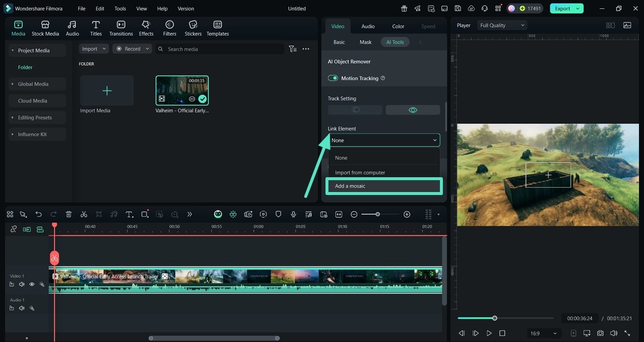This screenshot has height=342, width=644.
Task: Take a snapshot with camera icon
Action: point(600,333)
